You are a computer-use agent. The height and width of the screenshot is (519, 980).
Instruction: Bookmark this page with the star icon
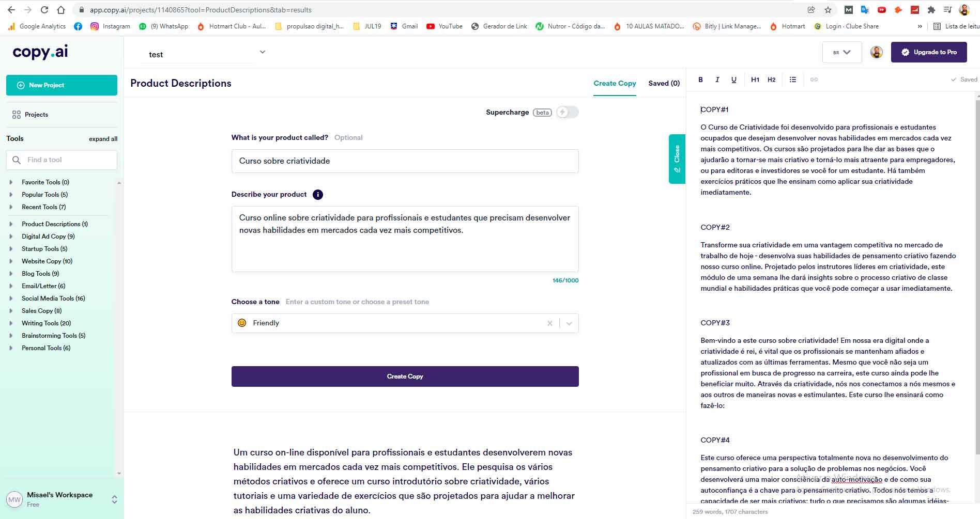click(828, 10)
